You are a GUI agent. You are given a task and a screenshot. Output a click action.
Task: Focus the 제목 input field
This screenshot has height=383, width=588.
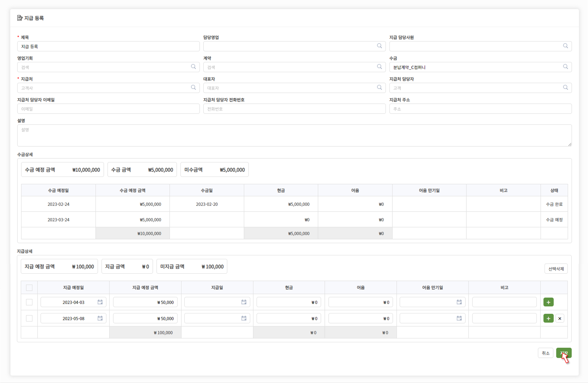(108, 46)
